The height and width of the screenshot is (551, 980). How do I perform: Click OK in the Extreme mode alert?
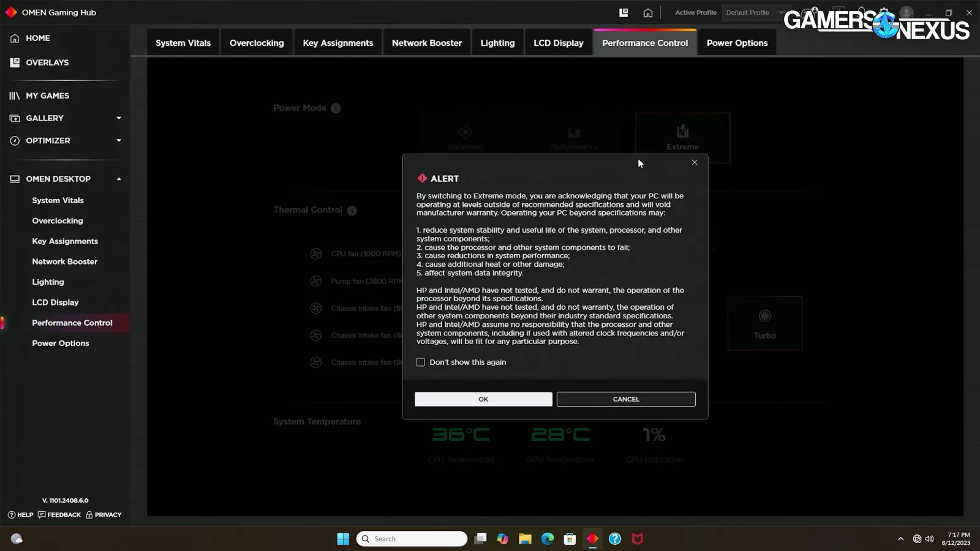tap(483, 399)
